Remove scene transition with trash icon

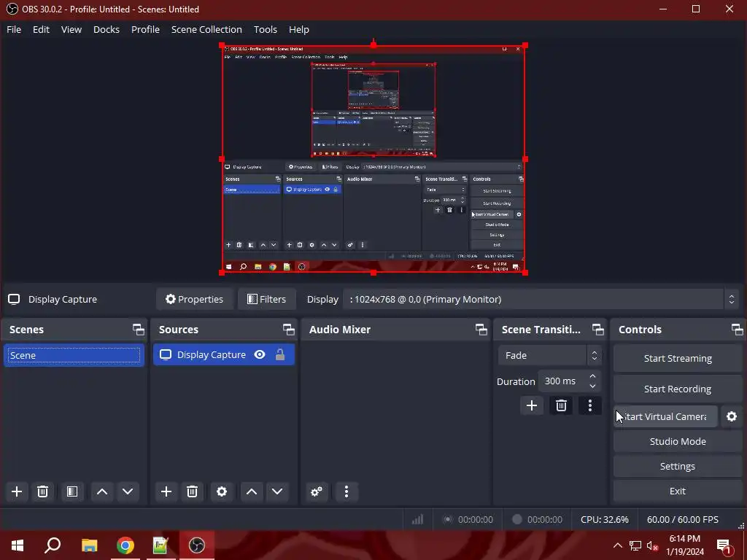pyautogui.click(x=561, y=405)
